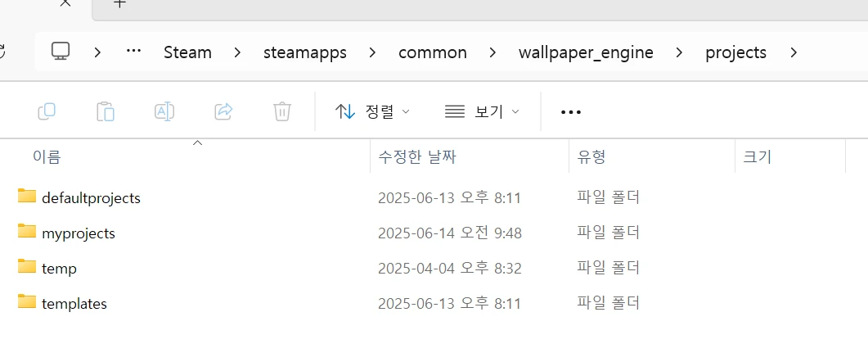
Task: Expand chevron after wallpaper_engine breadcrumb
Action: click(x=679, y=52)
